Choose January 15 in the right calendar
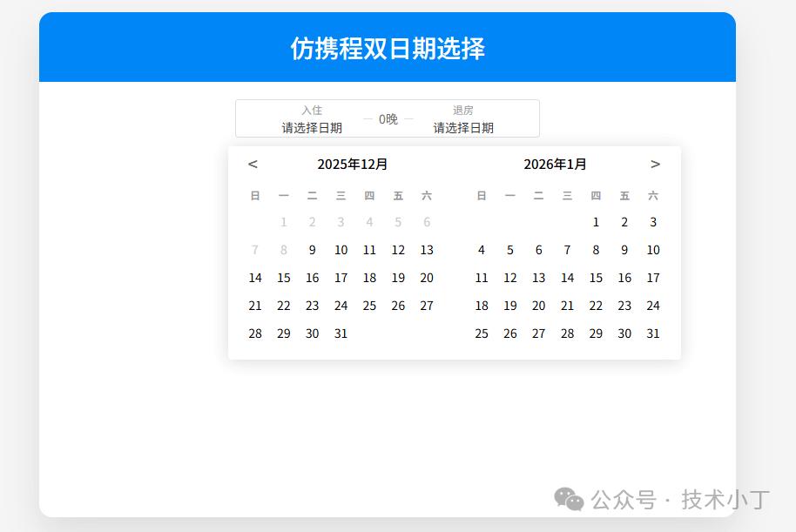This screenshot has height=532, width=796. [x=596, y=278]
